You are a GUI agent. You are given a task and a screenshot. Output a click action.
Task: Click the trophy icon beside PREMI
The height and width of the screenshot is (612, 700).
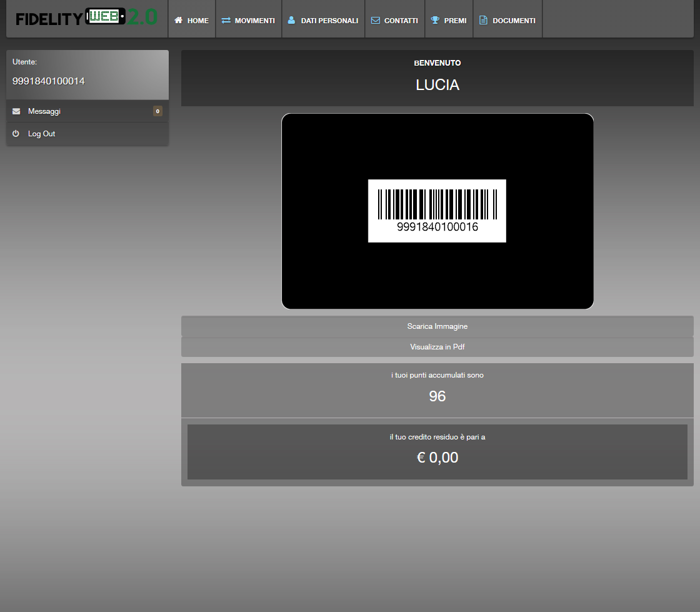435,20
